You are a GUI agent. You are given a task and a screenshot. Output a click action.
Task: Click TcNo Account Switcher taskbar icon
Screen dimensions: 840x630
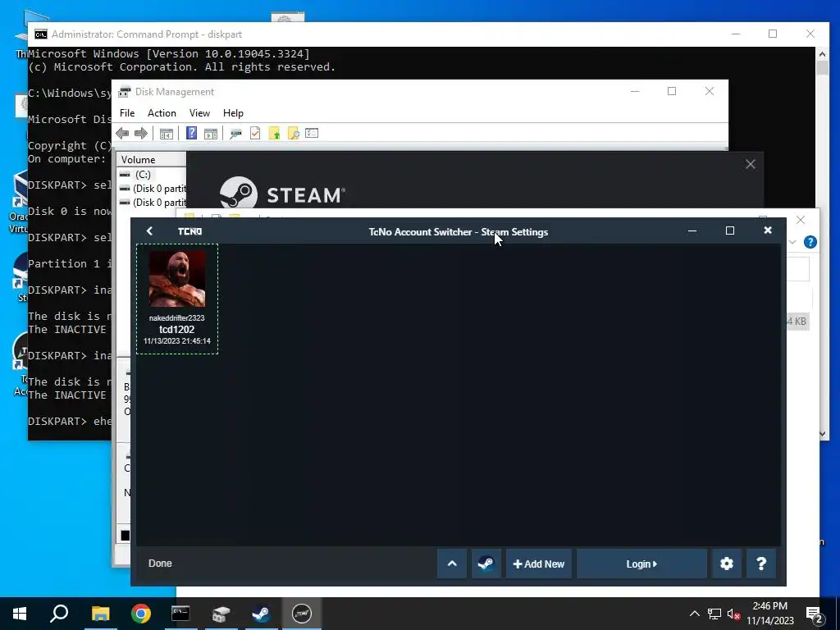[x=302, y=614]
